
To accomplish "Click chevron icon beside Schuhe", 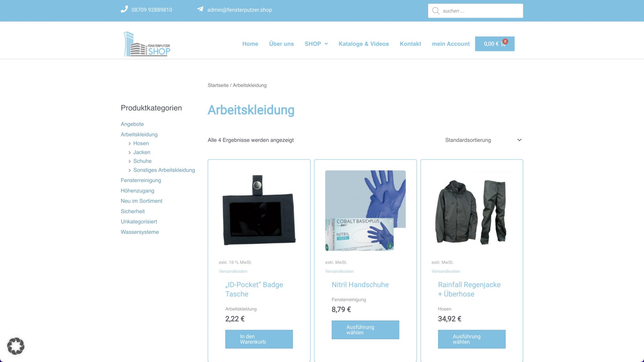I will [129, 161].
